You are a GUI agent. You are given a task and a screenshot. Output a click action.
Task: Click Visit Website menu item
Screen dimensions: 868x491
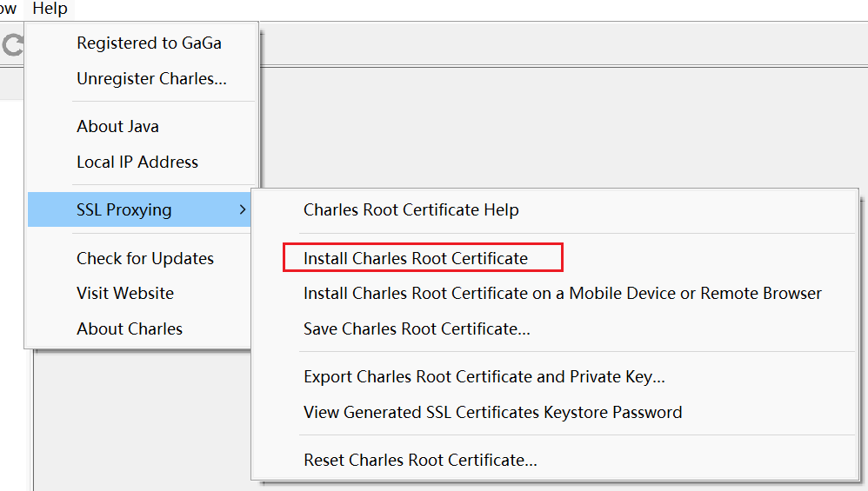(125, 293)
